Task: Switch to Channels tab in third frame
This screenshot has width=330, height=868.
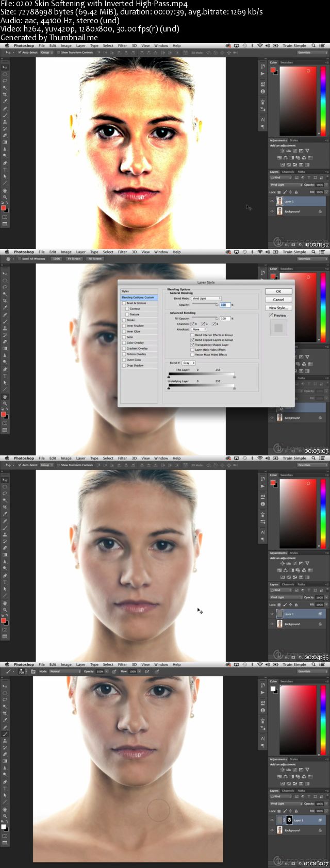Action: (x=288, y=584)
